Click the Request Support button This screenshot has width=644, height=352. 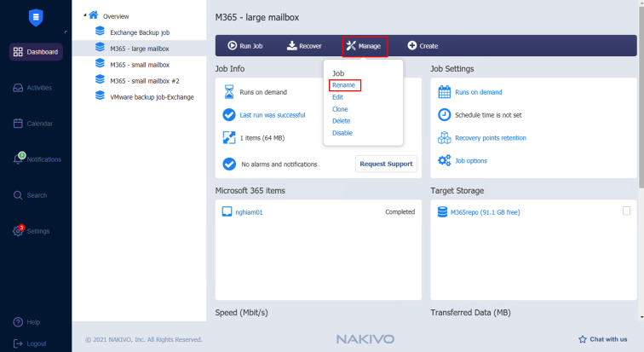click(386, 164)
